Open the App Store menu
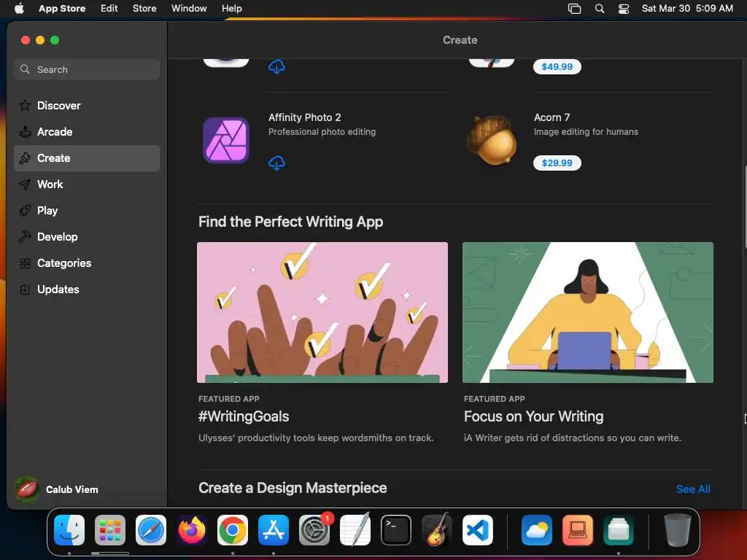 [x=62, y=8]
